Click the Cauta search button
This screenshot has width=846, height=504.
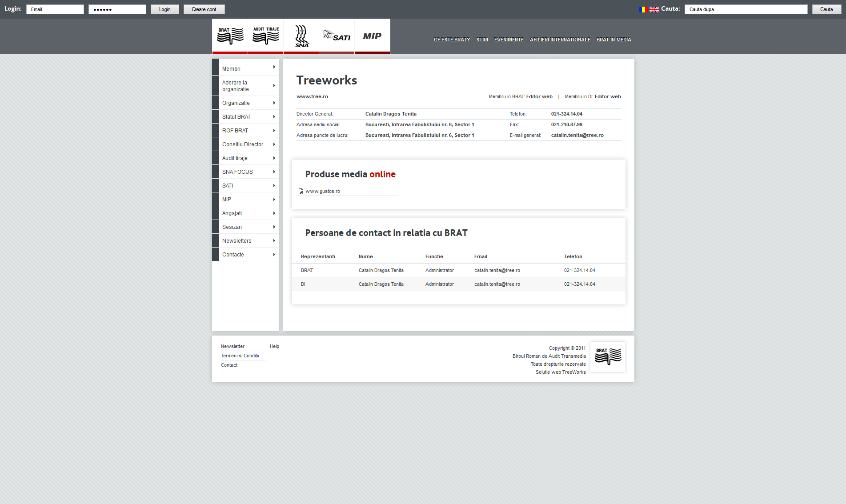(x=826, y=9)
